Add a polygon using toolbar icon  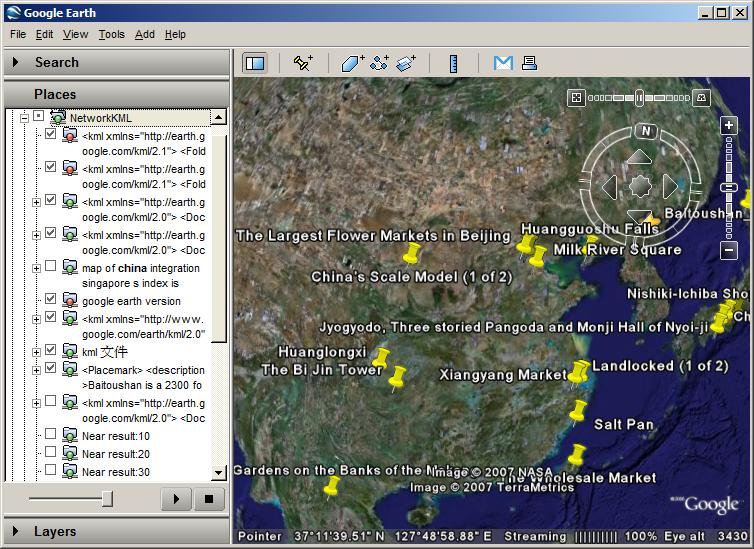click(x=352, y=63)
